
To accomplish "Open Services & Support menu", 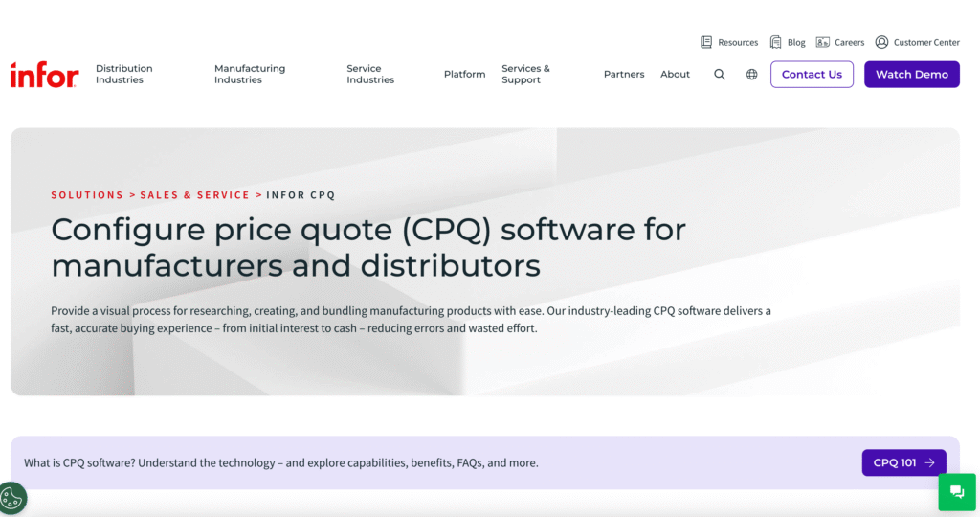I will (525, 75).
